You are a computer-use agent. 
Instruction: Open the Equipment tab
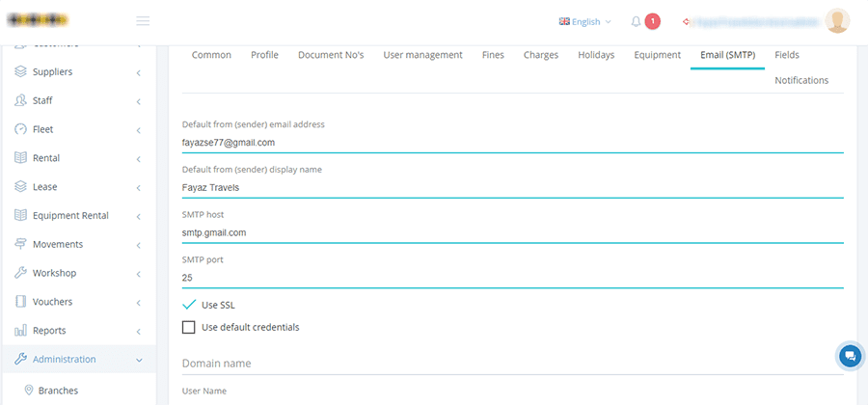[657, 55]
